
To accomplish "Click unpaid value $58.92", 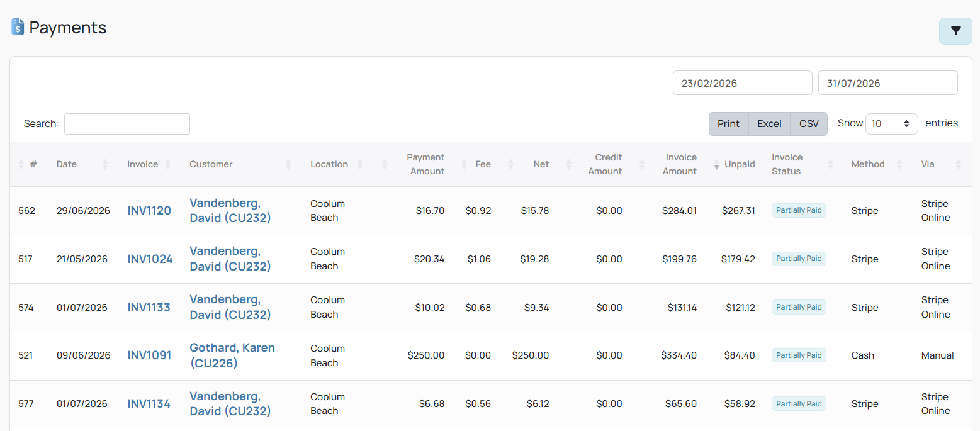I will [x=740, y=404].
